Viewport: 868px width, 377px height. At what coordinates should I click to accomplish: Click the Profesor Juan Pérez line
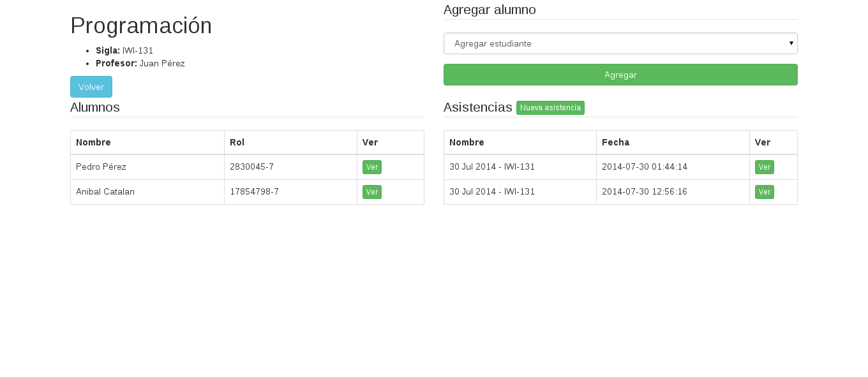coord(140,63)
